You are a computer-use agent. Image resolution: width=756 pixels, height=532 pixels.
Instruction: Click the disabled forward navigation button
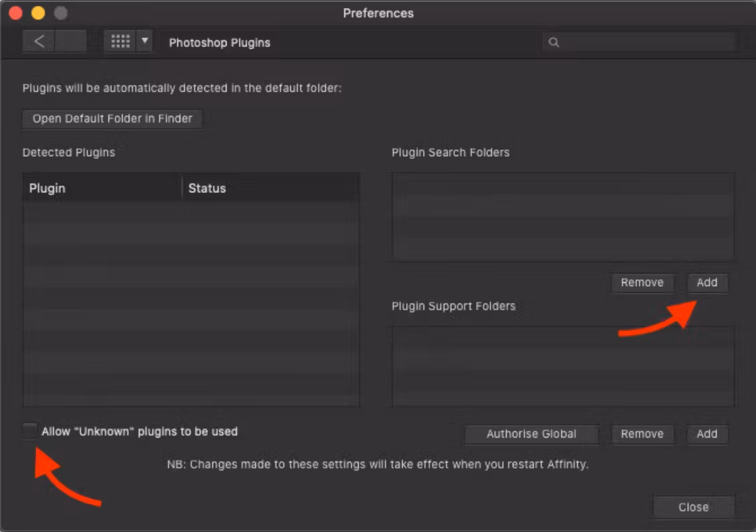click(x=71, y=42)
